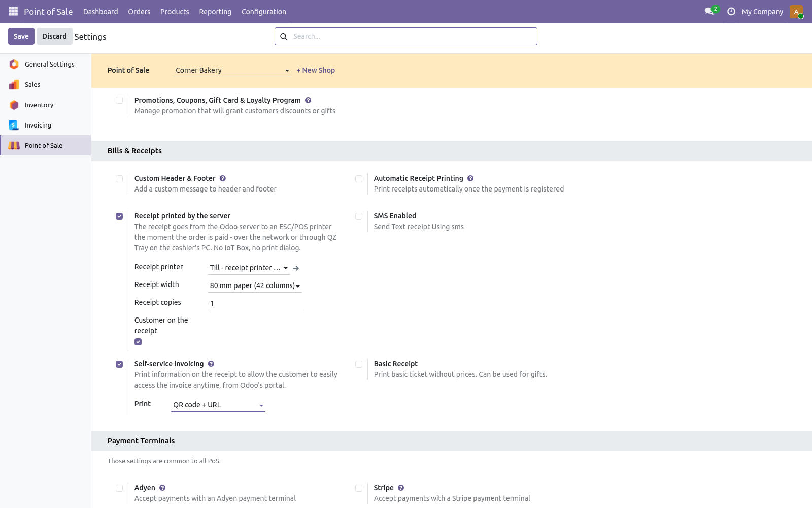Open help icon next to Adyen
Image resolution: width=812 pixels, height=508 pixels.
[x=162, y=488]
